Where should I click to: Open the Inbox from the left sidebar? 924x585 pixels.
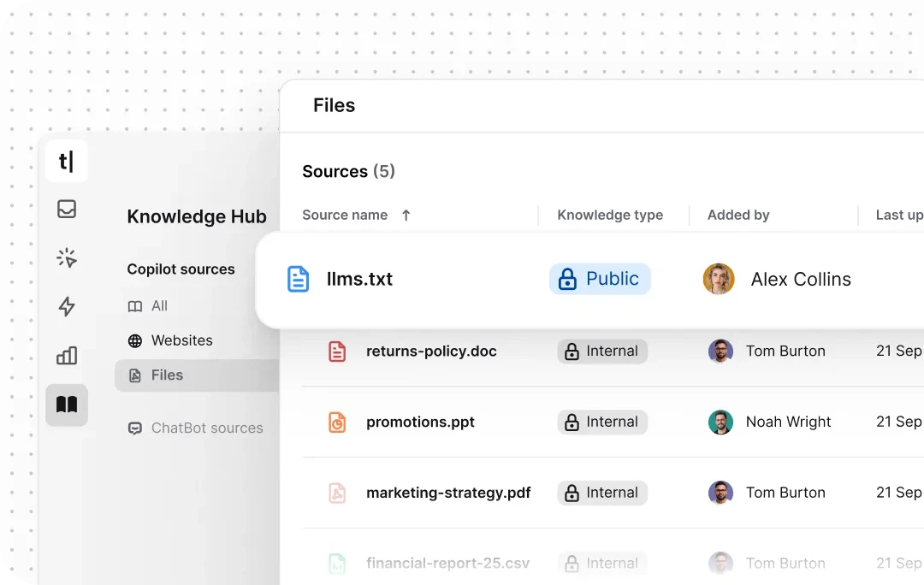[66, 209]
